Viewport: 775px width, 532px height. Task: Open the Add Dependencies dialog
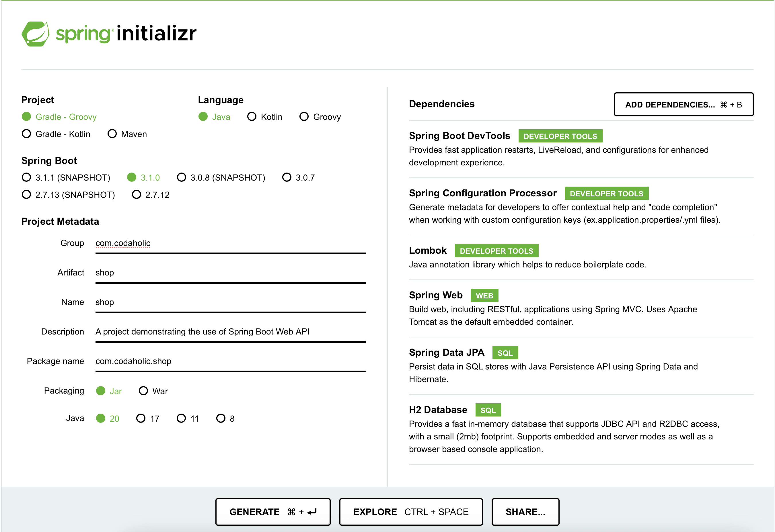point(684,105)
